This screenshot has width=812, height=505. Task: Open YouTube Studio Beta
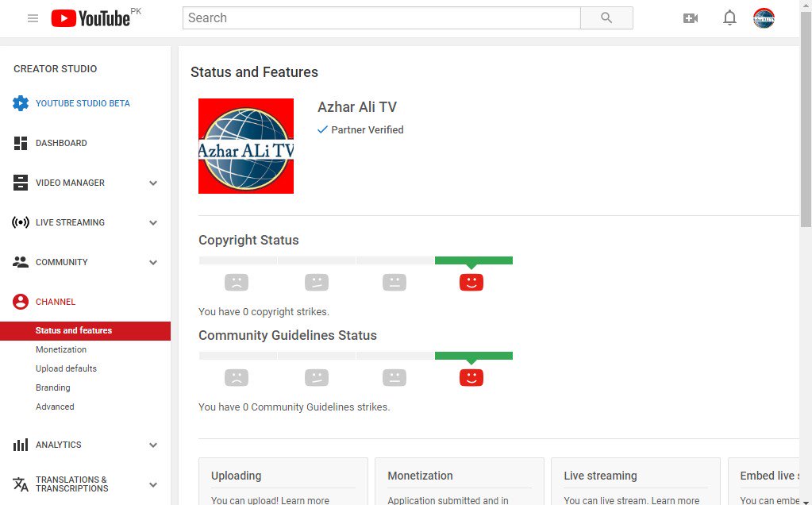[x=83, y=103]
